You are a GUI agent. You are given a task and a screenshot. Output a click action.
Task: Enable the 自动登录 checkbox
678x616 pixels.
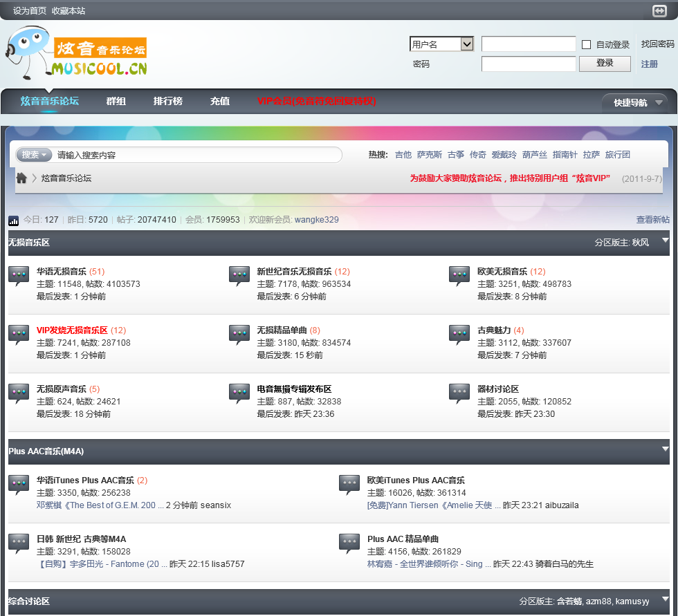coord(587,44)
